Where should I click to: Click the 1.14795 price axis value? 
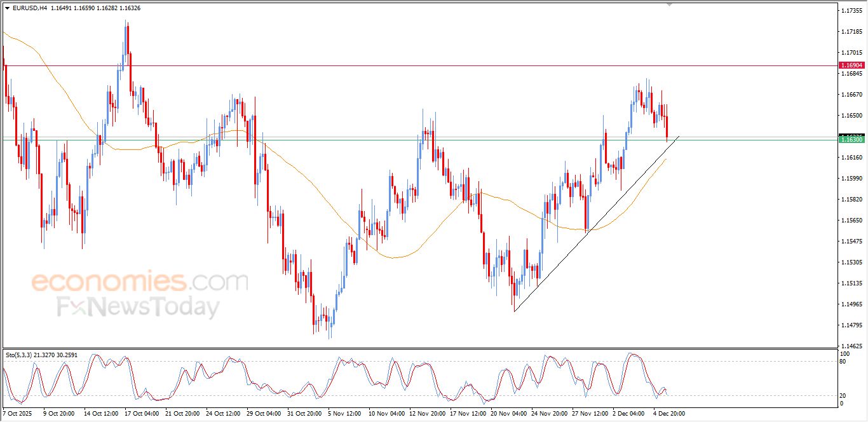click(x=851, y=325)
